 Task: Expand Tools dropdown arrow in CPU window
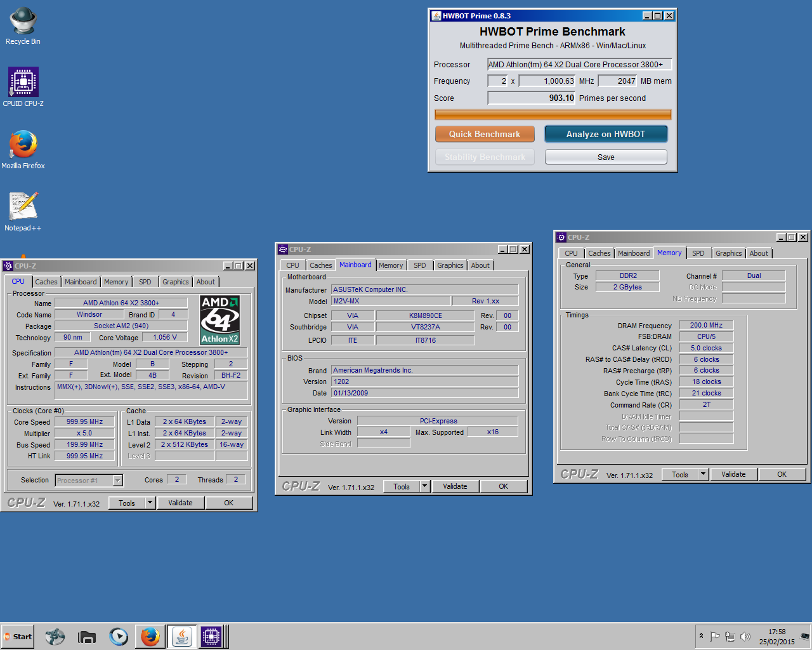[150, 503]
